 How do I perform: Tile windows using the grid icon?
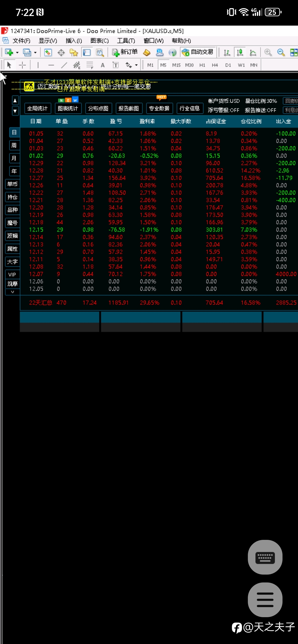(x=294, y=52)
